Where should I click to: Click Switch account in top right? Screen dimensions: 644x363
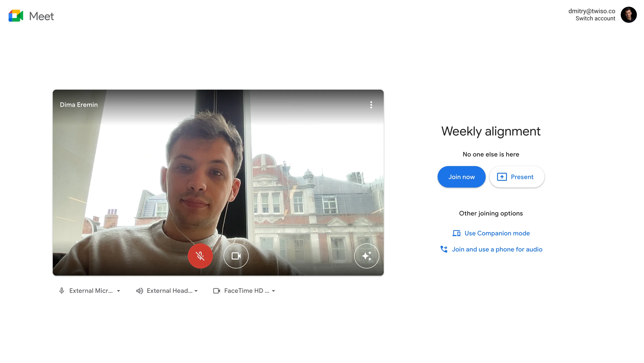(x=595, y=18)
